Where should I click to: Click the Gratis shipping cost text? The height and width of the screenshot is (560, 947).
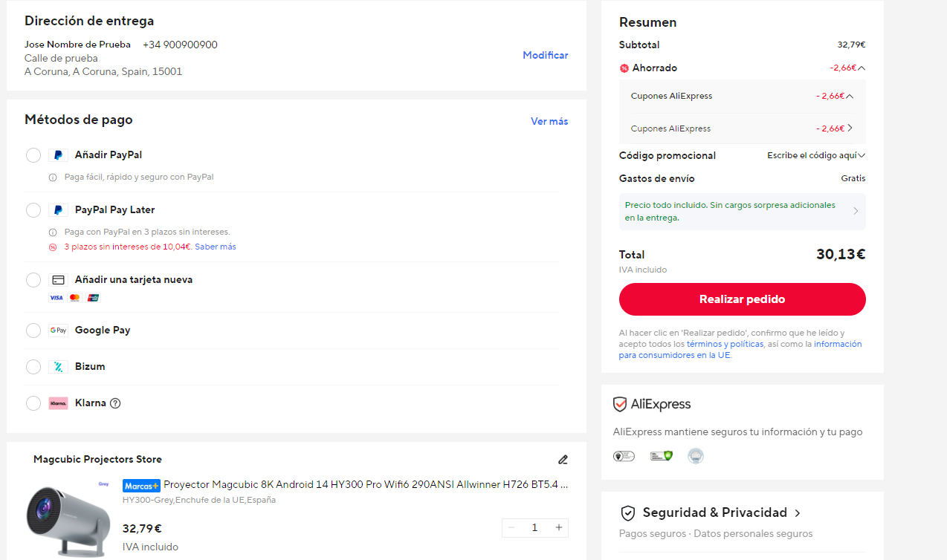(853, 179)
